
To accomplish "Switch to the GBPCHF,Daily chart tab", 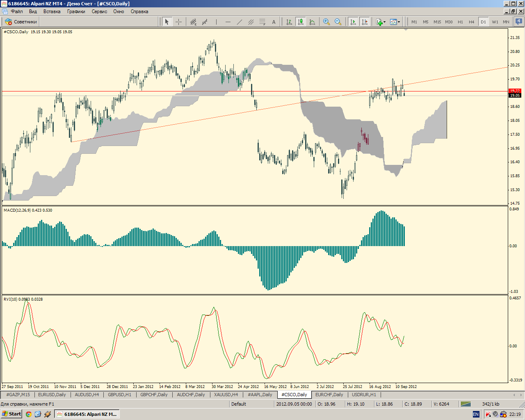I will point(154,395).
